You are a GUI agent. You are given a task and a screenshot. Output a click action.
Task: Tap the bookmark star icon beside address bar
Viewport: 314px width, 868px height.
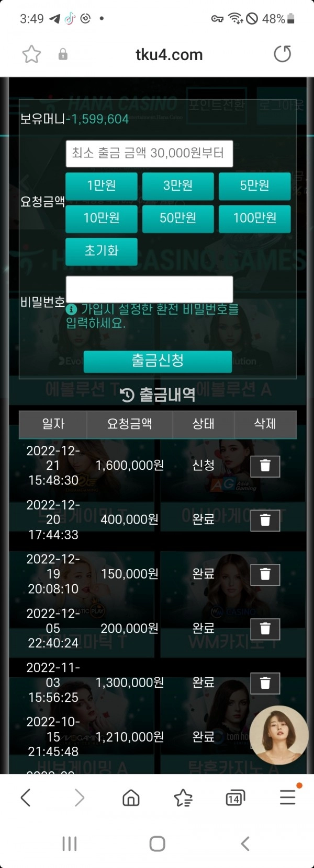point(31,54)
